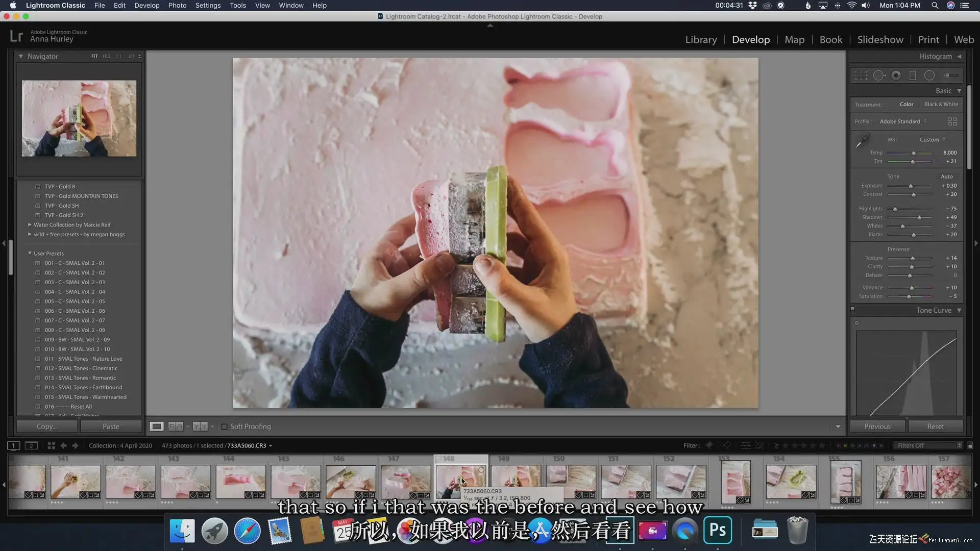980x551 pixels.
Task: Open Safari from the Dock
Action: pyautogui.click(x=247, y=531)
